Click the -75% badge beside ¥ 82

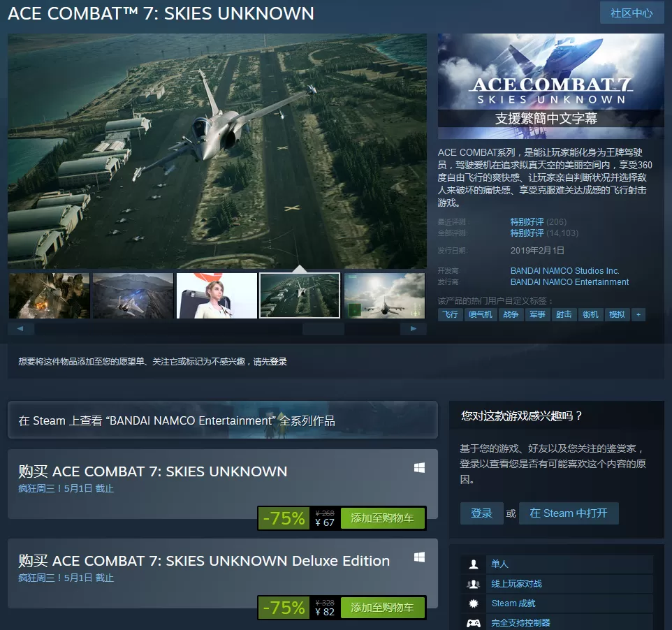284,608
